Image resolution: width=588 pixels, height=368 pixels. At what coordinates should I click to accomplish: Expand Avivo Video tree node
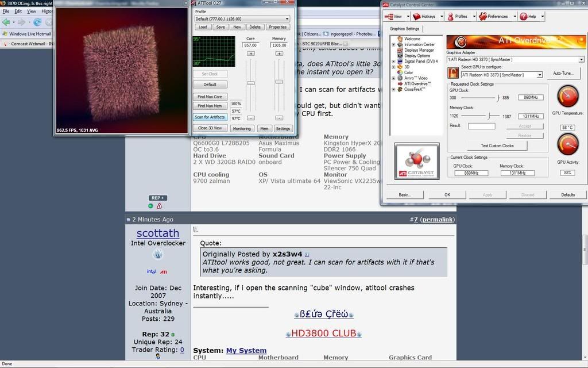(393, 78)
